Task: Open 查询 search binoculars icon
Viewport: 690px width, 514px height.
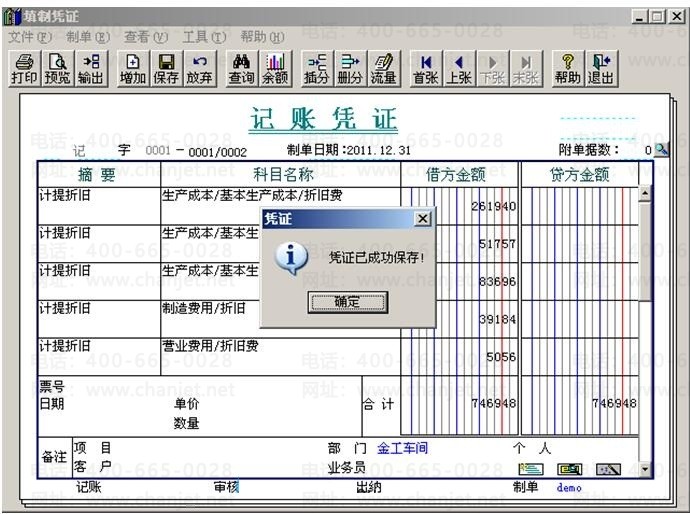Action: click(242, 69)
